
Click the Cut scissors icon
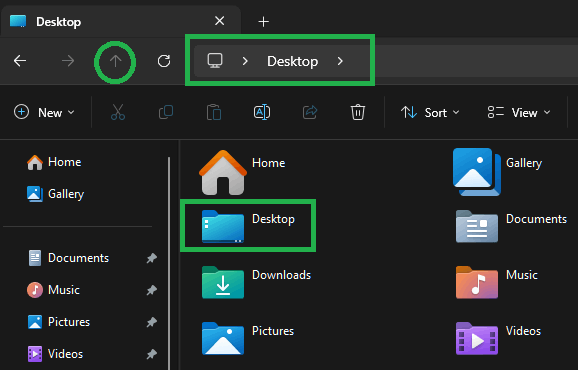point(118,112)
